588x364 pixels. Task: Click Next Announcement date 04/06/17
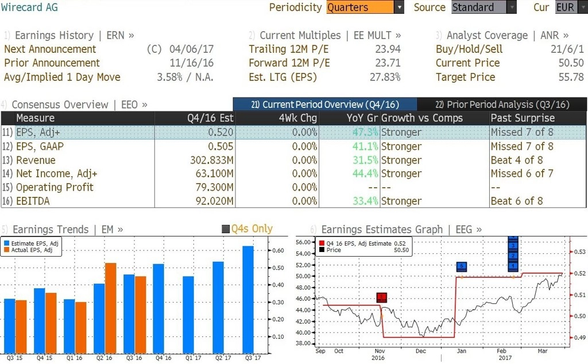[191, 49]
